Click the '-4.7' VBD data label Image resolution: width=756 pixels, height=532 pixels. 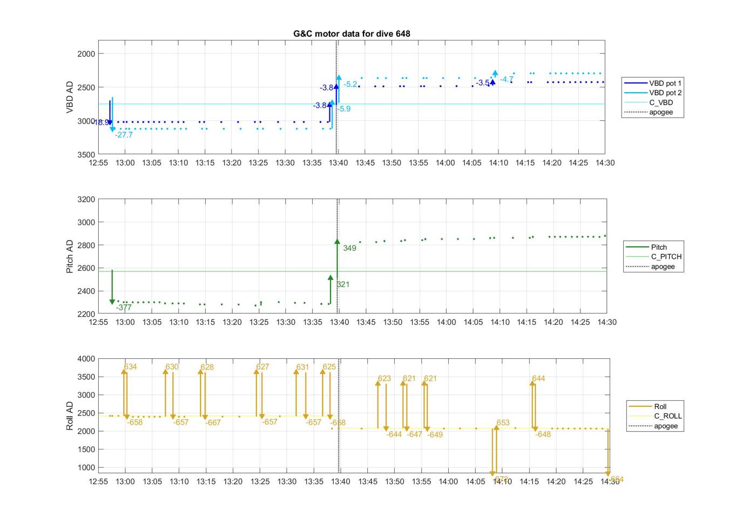click(507, 79)
